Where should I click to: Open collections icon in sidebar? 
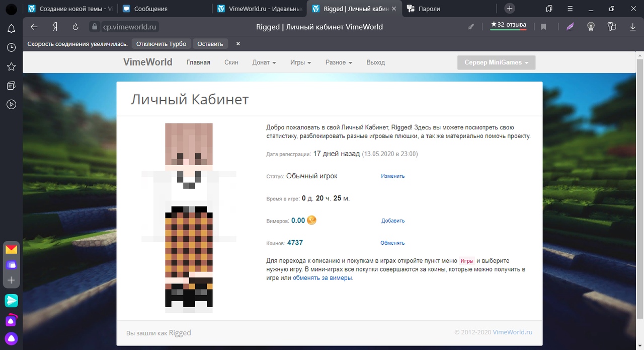11,86
